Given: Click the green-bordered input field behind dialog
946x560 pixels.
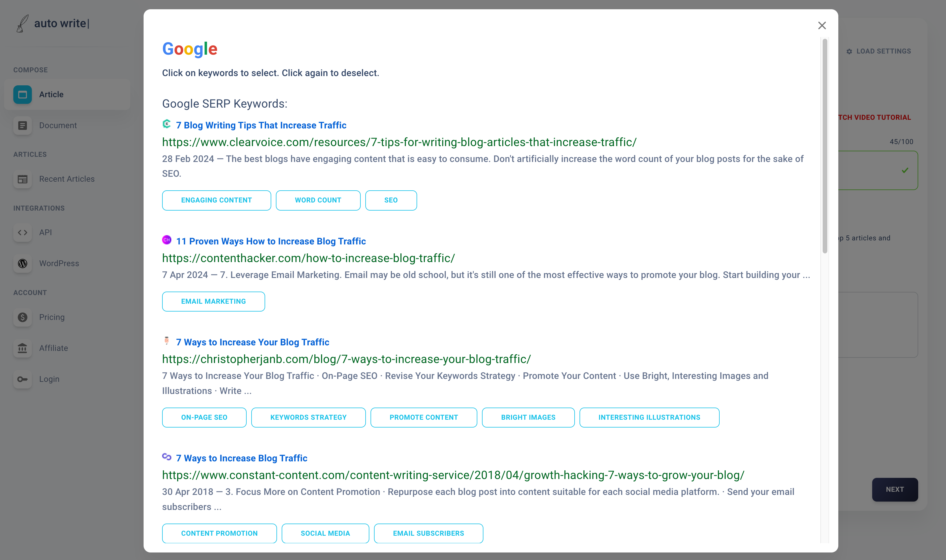Looking at the screenshot, I should pyautogui.click(x=878, y=171).
